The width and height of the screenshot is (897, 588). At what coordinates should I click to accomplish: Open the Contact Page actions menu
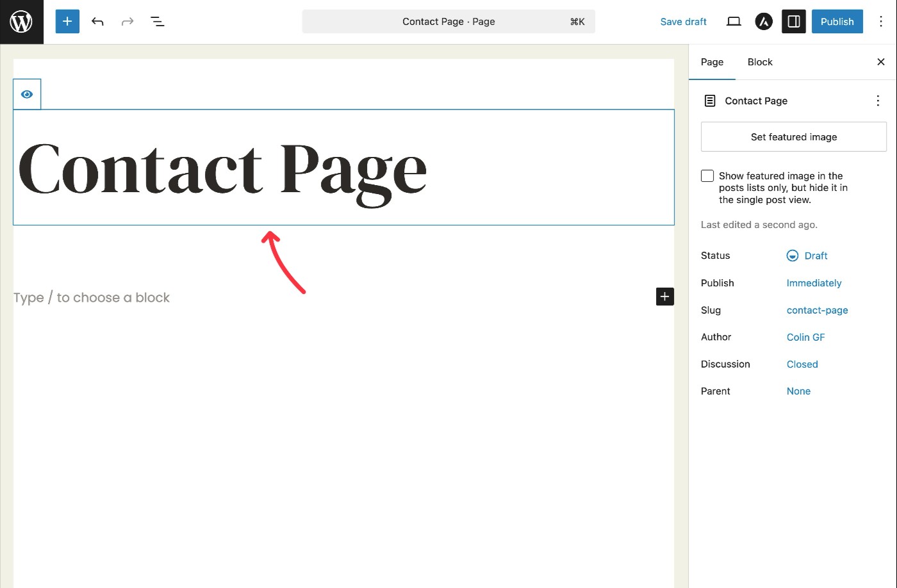point(878,101)
